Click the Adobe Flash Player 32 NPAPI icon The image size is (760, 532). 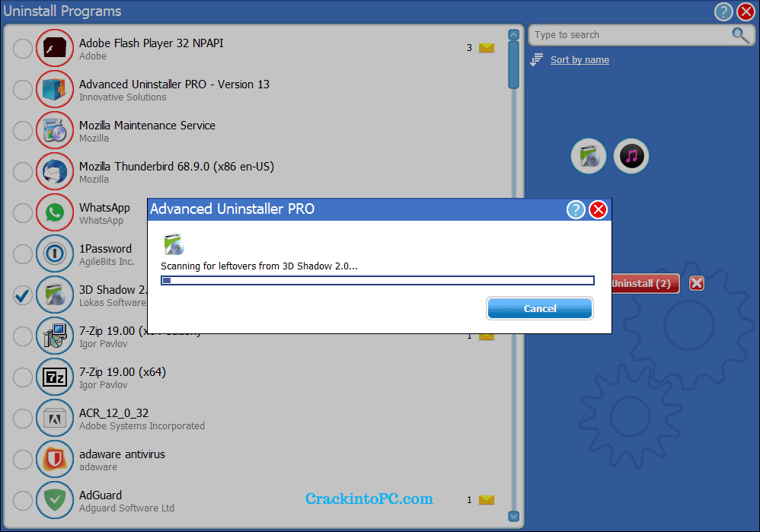click(54, 48)
